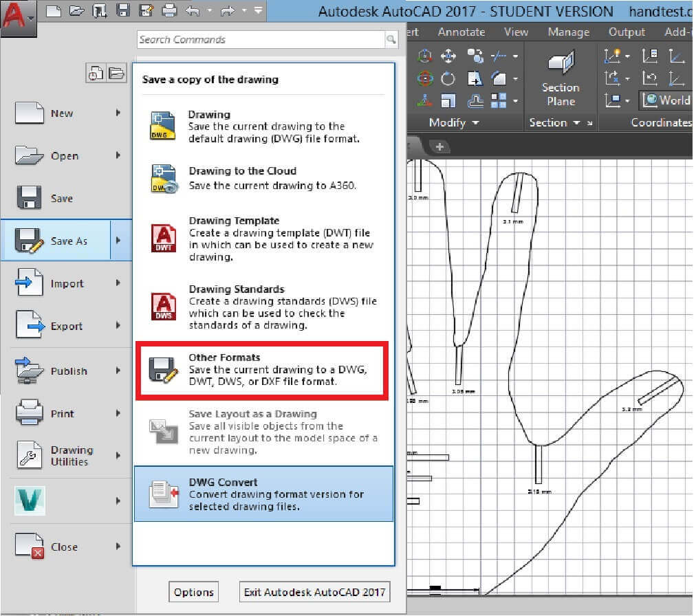Click Exit Autodesk AutoCAD 2017 button
The width and height of the screenshot is (696, 616).
tap(315, 591)
